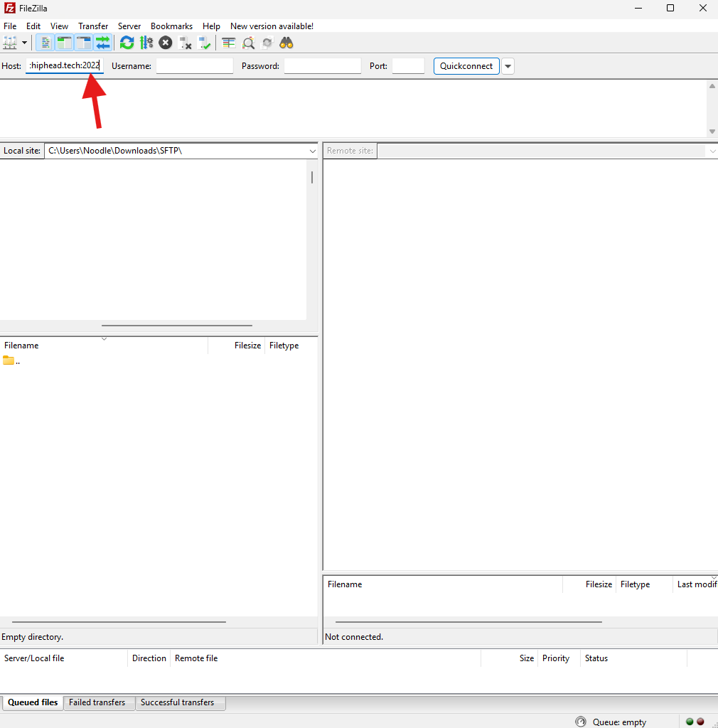Click message log scroll down arrow
Viewport: 718px width, 728px height.
click(x=712, y=132)
